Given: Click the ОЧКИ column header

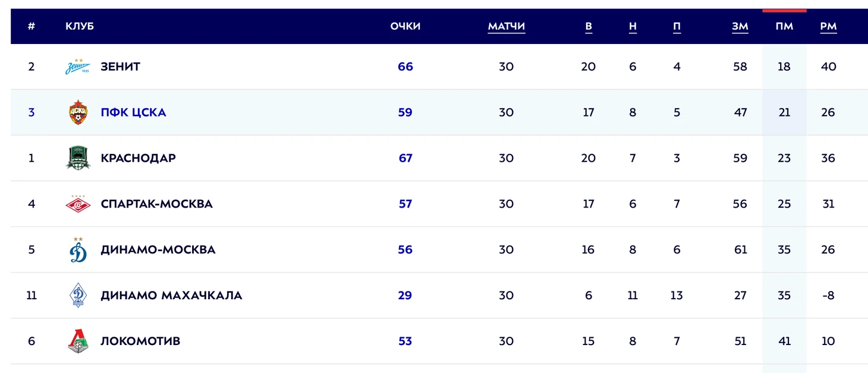Looking at the screenshot, I should click(405, 26).
